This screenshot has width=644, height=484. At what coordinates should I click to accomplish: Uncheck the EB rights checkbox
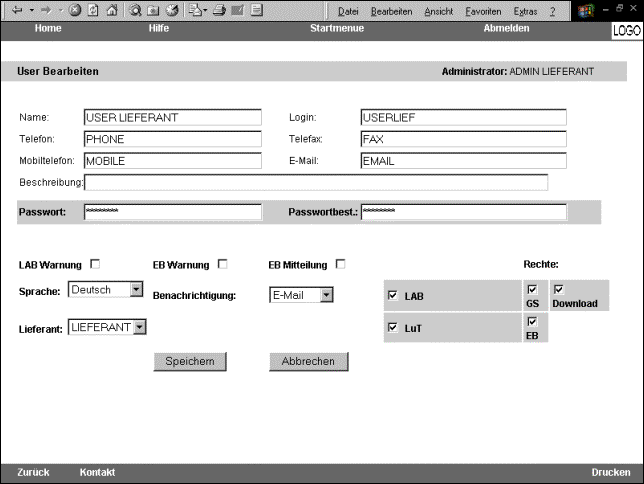(x=532, y=321)
